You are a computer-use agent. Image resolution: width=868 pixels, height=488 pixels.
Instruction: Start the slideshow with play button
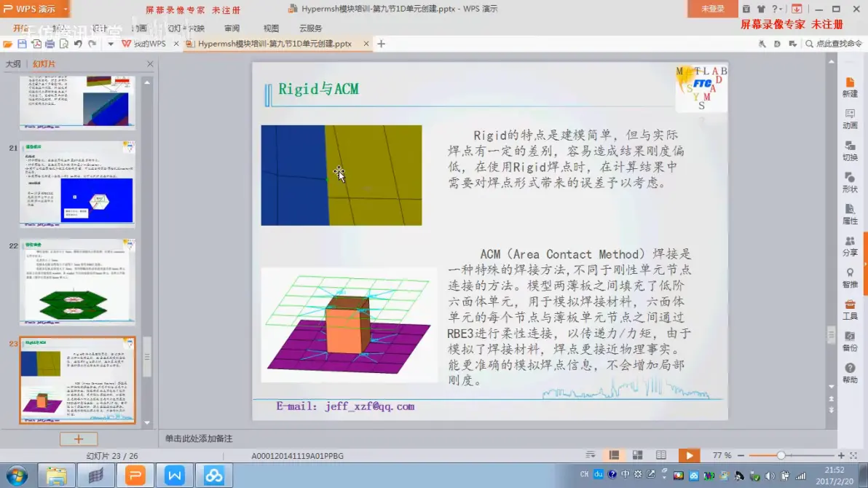pyautogui.click(x=689, y=455)
